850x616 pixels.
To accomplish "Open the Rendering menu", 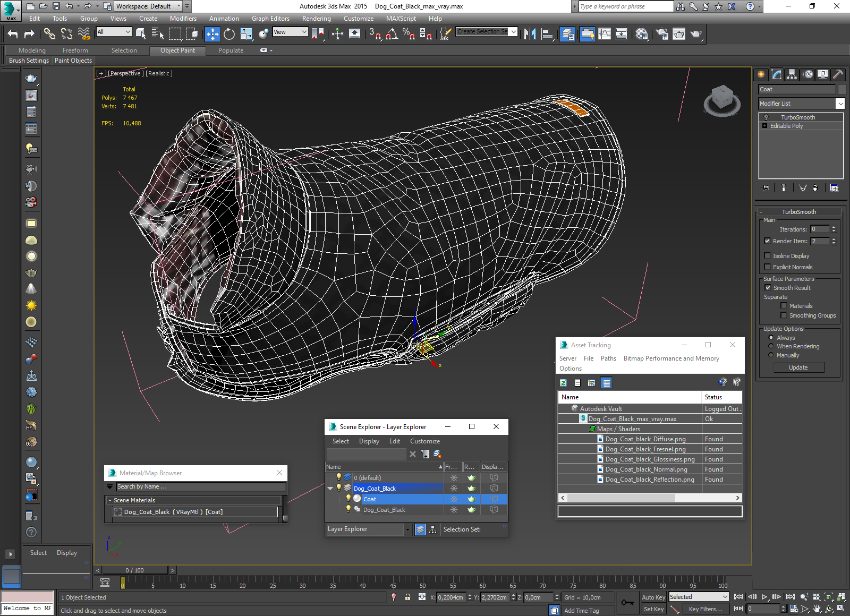I will [x=317, y=18].
